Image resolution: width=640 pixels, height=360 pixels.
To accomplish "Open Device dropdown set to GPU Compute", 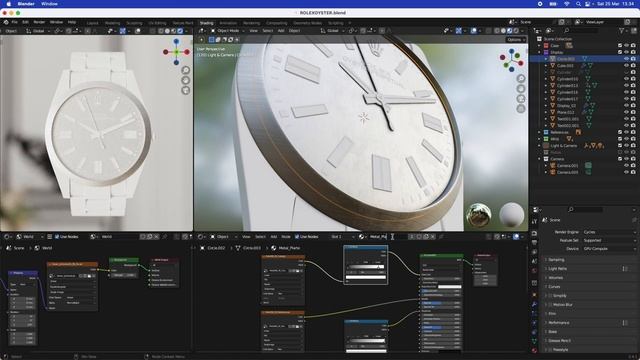I will tap(609, 249).
